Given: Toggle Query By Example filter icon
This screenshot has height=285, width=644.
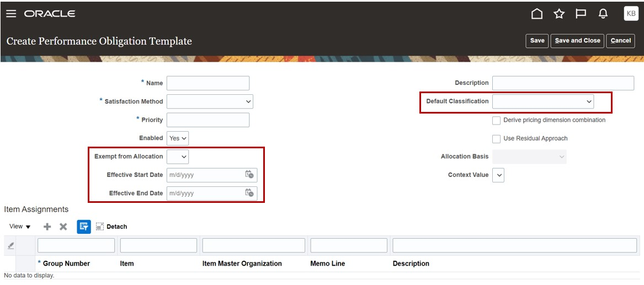Looking at the screenshot, I should click(84, 227).
